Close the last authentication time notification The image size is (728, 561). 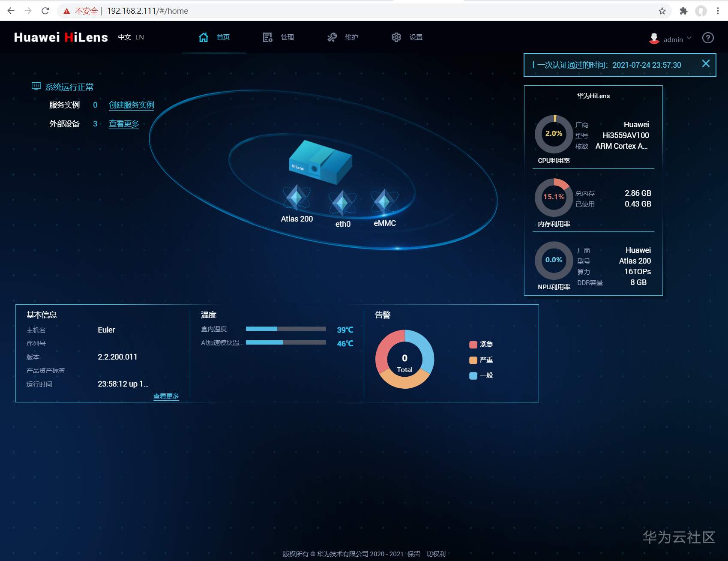[x=706, y=63]
